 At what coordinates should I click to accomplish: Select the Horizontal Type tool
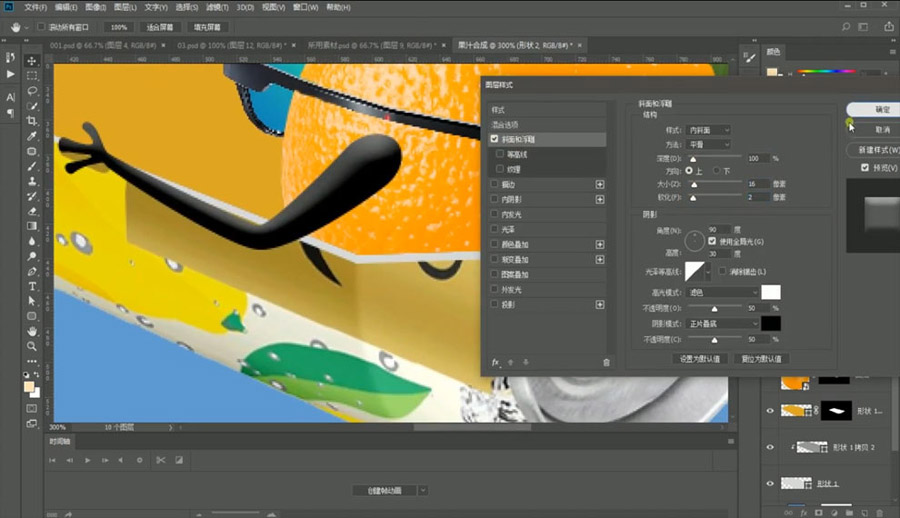pyautogui.click(x=32, y=286)
